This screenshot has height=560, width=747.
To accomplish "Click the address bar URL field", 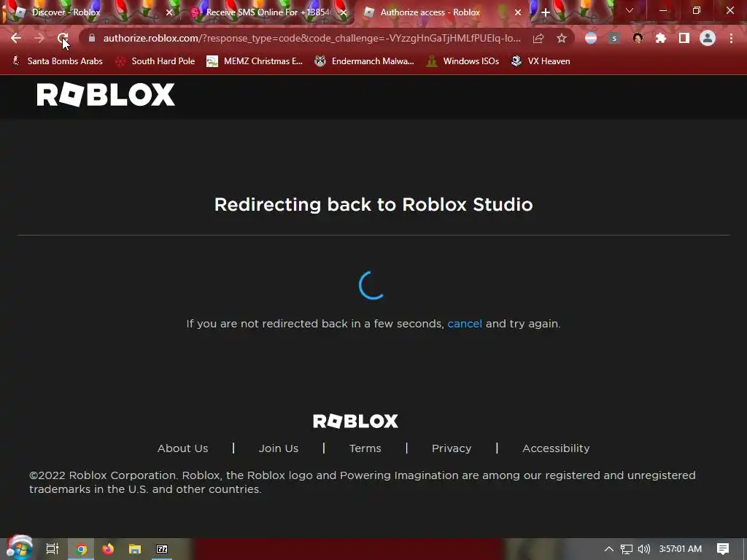I will pos(312,38).
